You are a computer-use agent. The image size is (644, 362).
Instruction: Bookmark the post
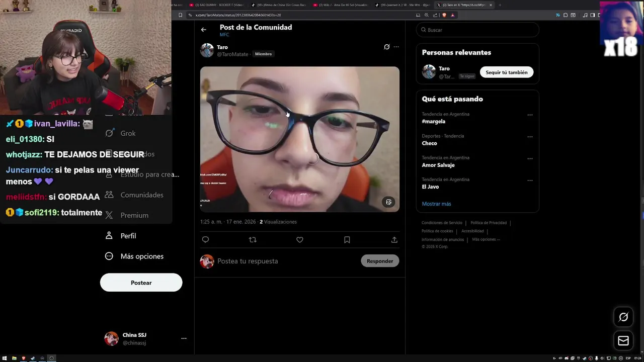(x=347, y=240)
